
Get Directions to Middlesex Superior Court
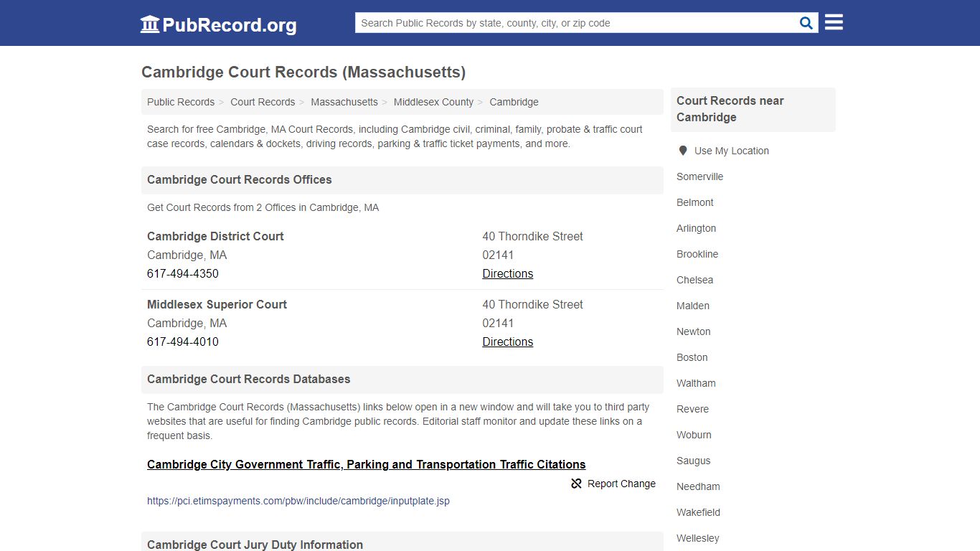pyautogui.click(x=507, y=342)
